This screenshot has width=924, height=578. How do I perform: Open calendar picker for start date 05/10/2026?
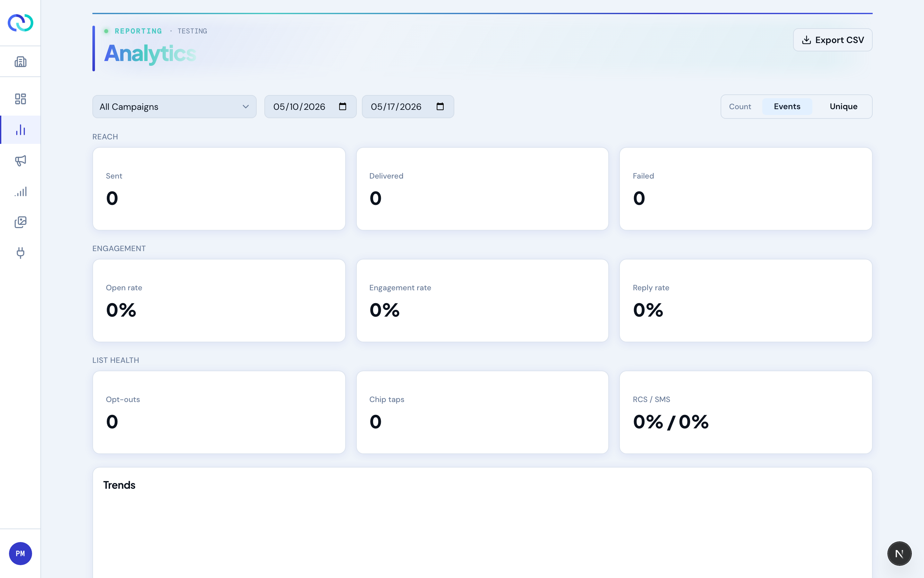pyautogui.click(x=343, y=106)
